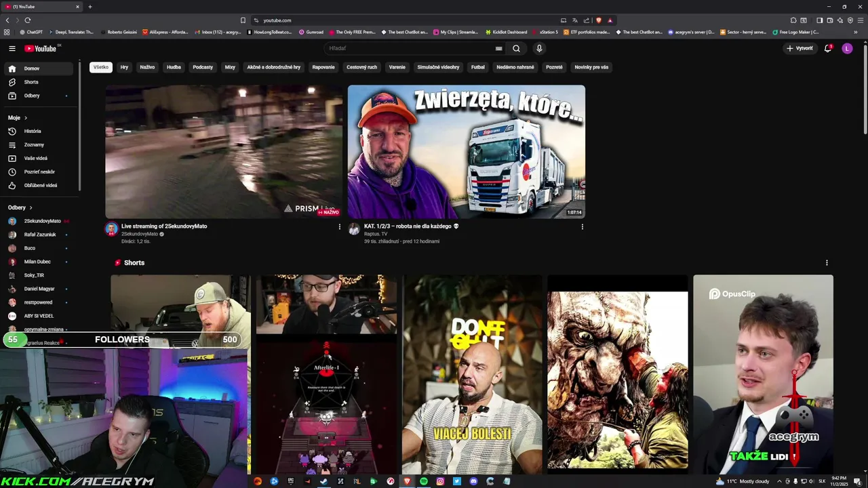
Task: Open options menu for KAT. 1/2/3 video
Action: pos(582,226)
